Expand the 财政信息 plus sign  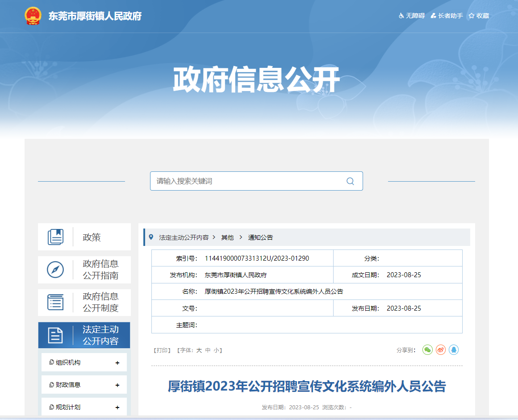(117, 385)
